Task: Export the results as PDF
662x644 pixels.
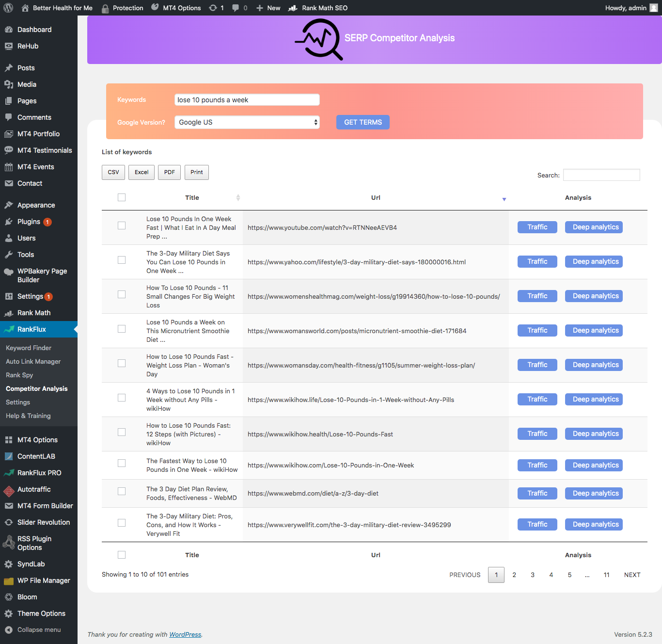Action: pos(169,172)
